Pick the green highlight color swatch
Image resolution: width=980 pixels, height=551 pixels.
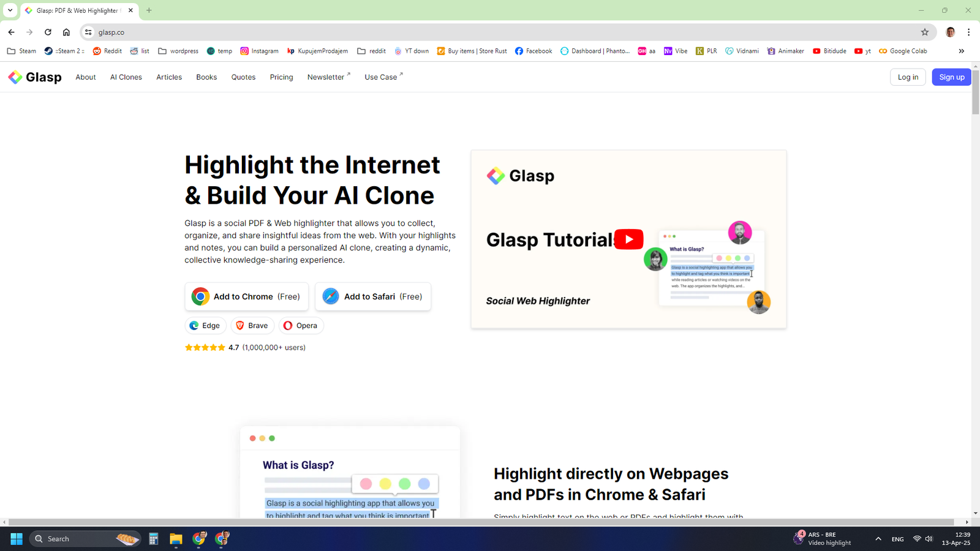click(x=404, y=484)
